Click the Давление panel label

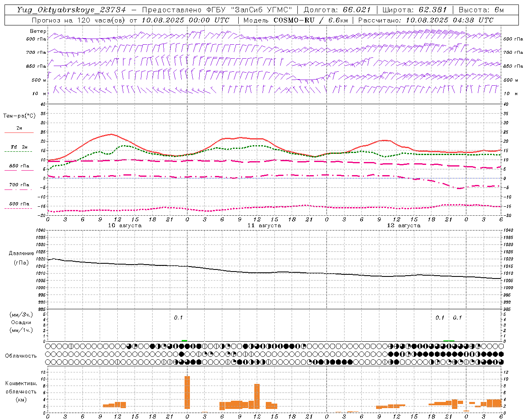[x=21, y=253]
